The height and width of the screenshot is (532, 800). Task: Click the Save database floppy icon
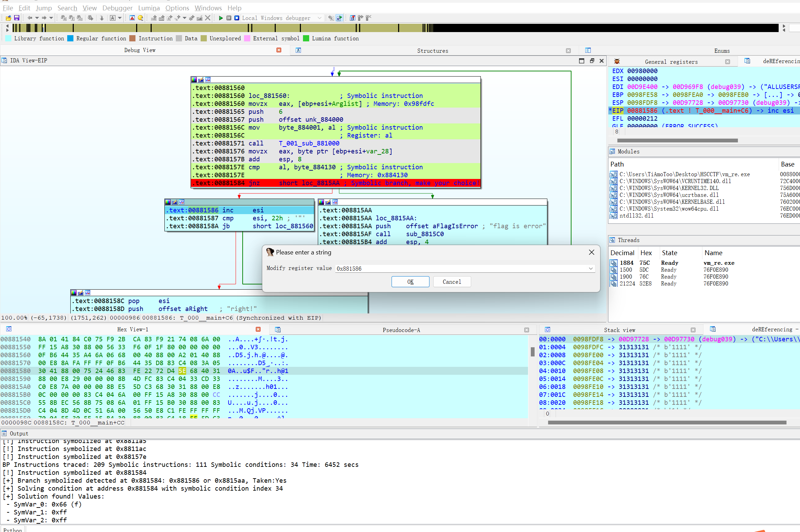pyautogui.click(x=17, y=18)
